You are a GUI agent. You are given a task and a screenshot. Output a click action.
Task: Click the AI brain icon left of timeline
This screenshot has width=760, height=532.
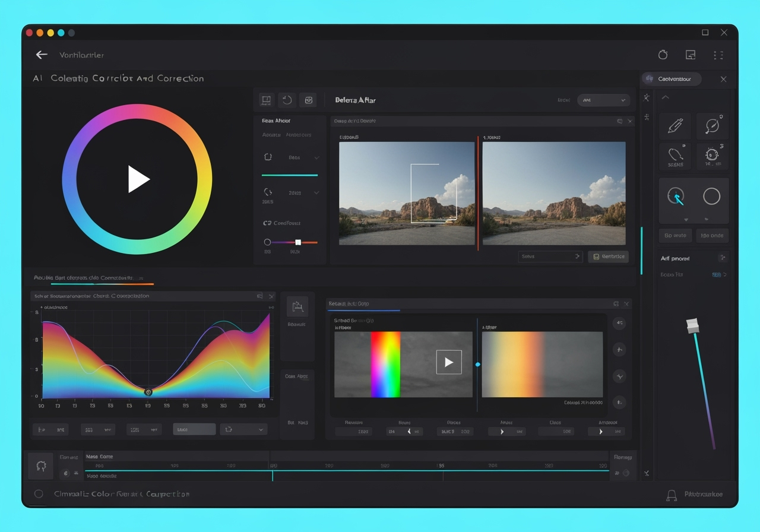tap(41, 466)
